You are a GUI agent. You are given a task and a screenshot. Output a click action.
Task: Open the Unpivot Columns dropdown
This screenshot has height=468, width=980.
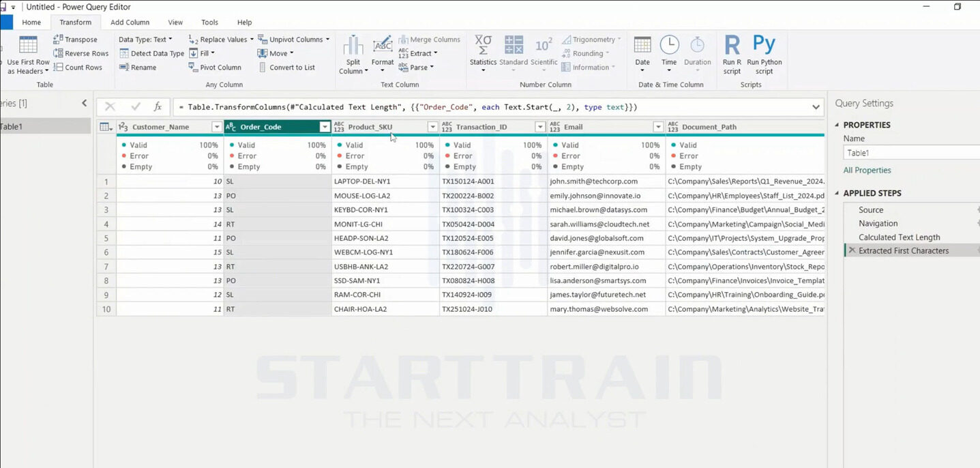coord(293,40)
